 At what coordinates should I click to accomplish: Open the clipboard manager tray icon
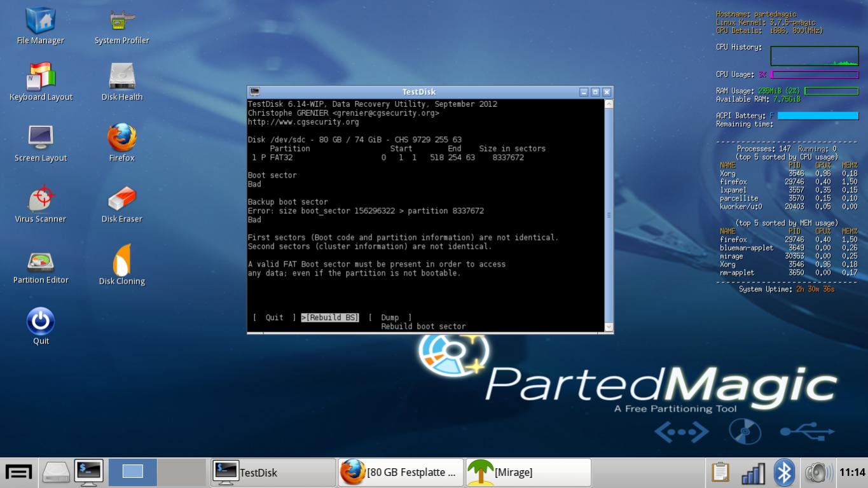tap(720, 472)
